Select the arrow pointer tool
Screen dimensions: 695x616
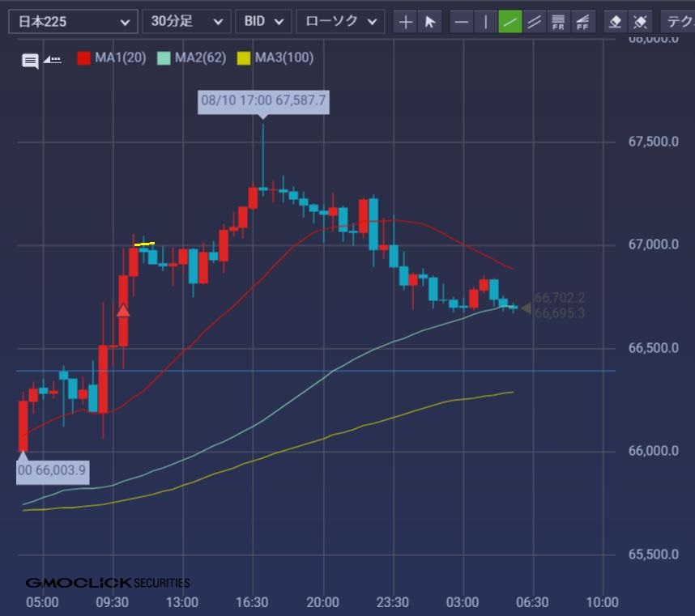click(x=429, y=22)
